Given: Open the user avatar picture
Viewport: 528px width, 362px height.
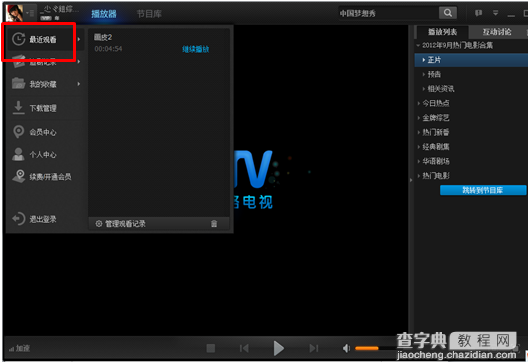Looking at the screenshot, I should (x=14, y=13).
